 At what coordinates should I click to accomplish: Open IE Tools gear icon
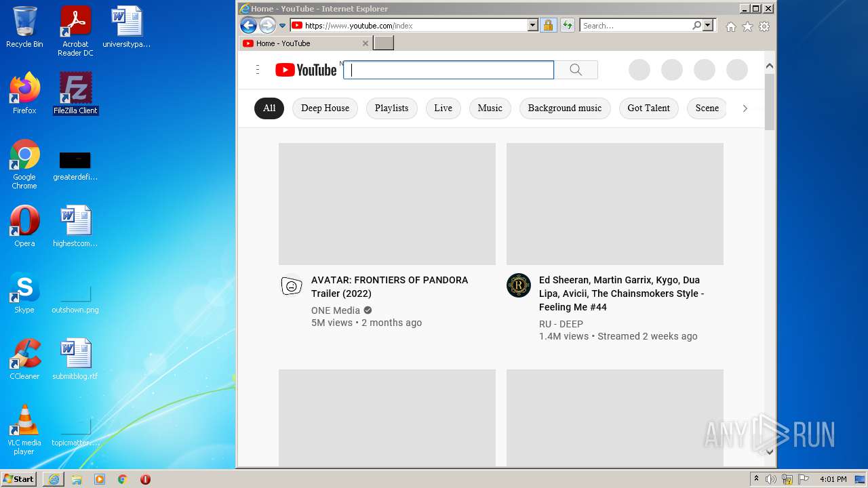[x=764, y=26]
